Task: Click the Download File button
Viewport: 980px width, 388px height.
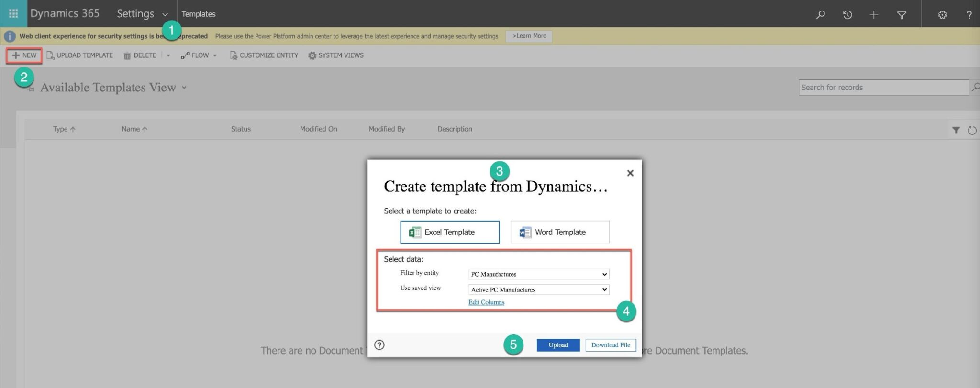Action: [x=611, y=345]
